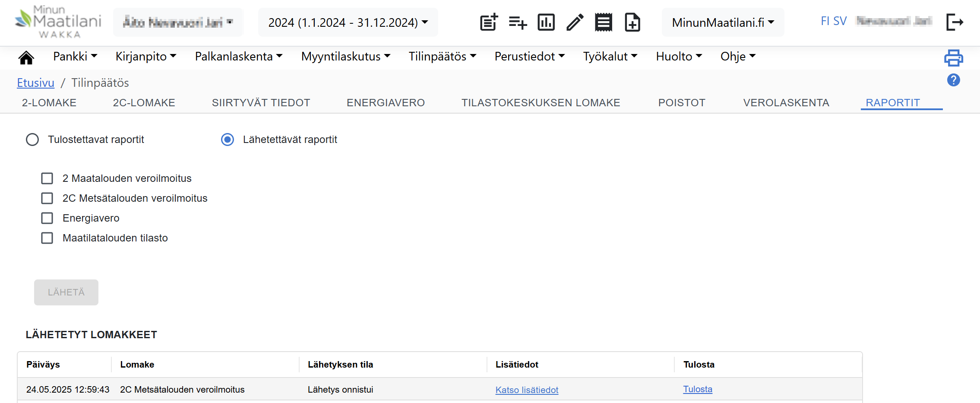Click the home icon in navigation bar
The height and width of the screenshot is (403, 980).
(x=26, y=57)
